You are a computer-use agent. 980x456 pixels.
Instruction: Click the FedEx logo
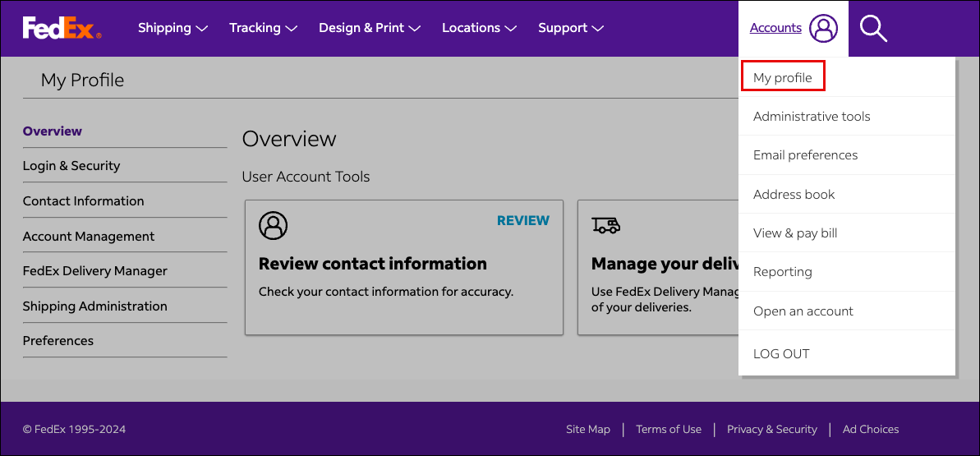(x=62, y=28)
